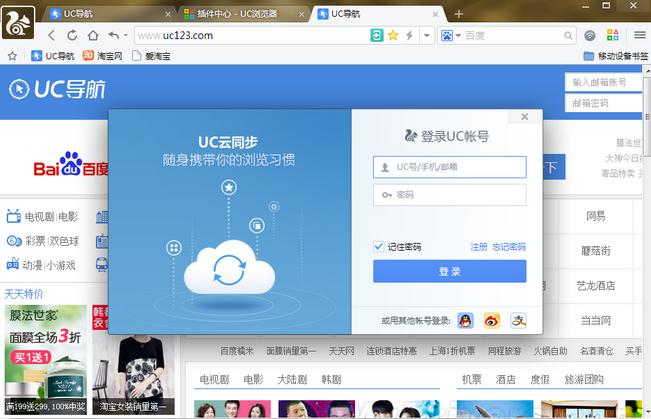The height and width of the screenshot is (419, 651).
Task: Click the lightning speed mode icon
Action: pos(409,36)
